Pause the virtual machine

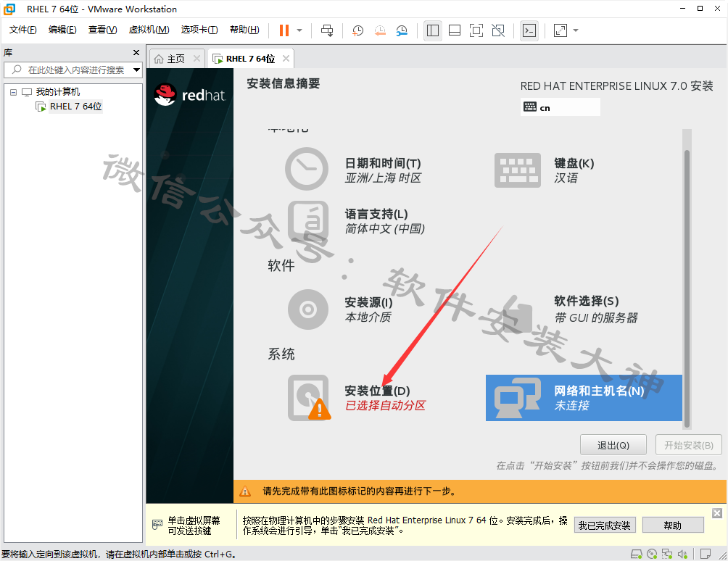[x=284, y=30]
